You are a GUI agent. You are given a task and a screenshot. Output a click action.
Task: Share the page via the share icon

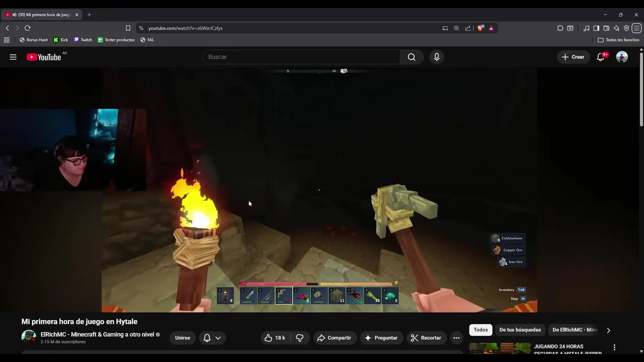[468, 28]
